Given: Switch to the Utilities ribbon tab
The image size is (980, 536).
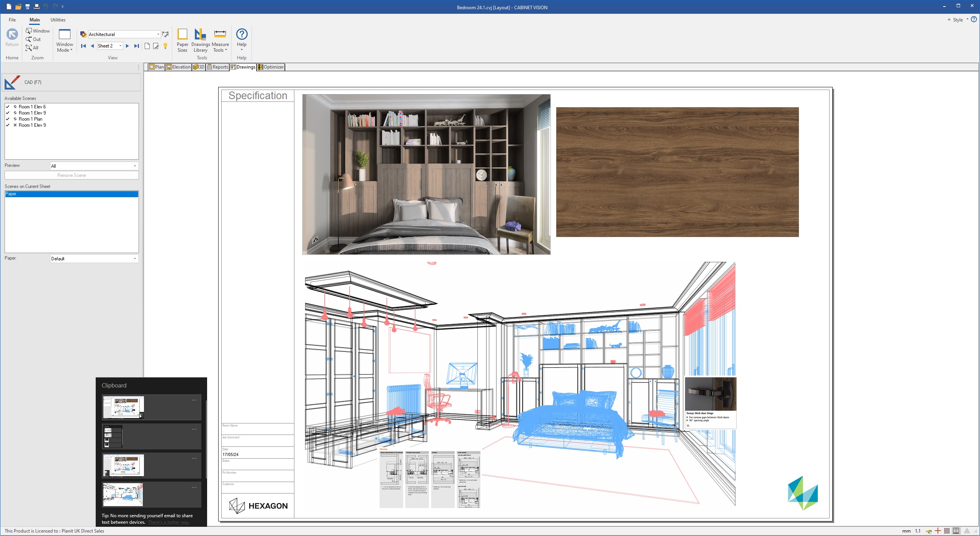Looking at the screenshot, I should [x=58, y=20].
